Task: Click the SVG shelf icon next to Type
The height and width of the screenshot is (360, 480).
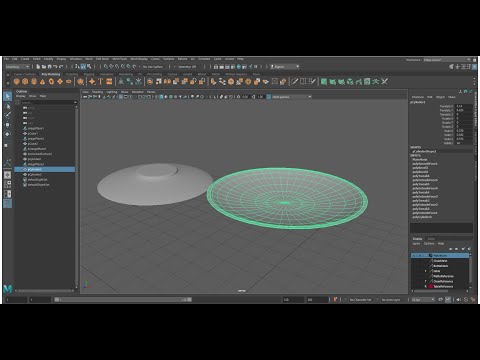Action: tap(109, 81)
